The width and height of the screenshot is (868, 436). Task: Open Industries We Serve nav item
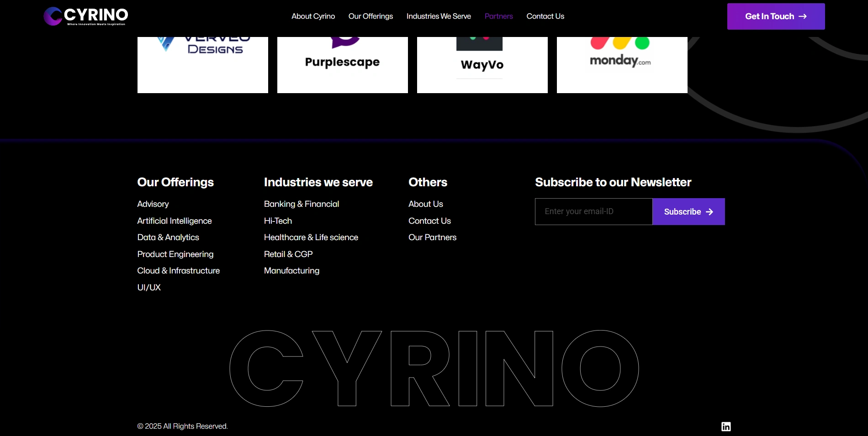[x=439, y=16]
